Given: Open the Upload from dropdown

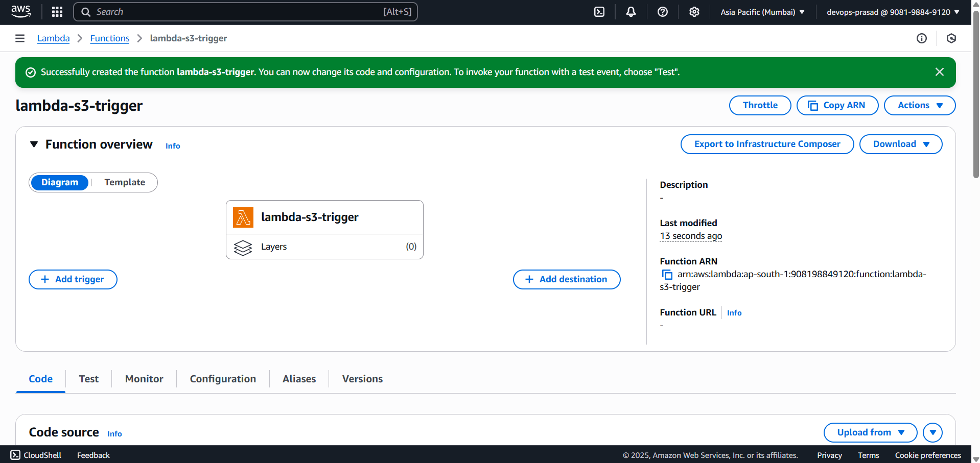Looking at the screenshot, I should [870, 432].
